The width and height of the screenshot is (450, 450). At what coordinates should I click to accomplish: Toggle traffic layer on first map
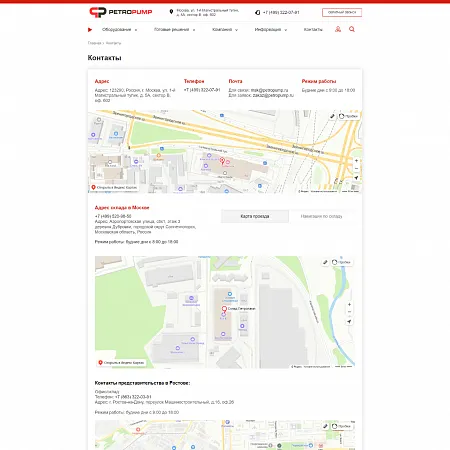(349, 116)
